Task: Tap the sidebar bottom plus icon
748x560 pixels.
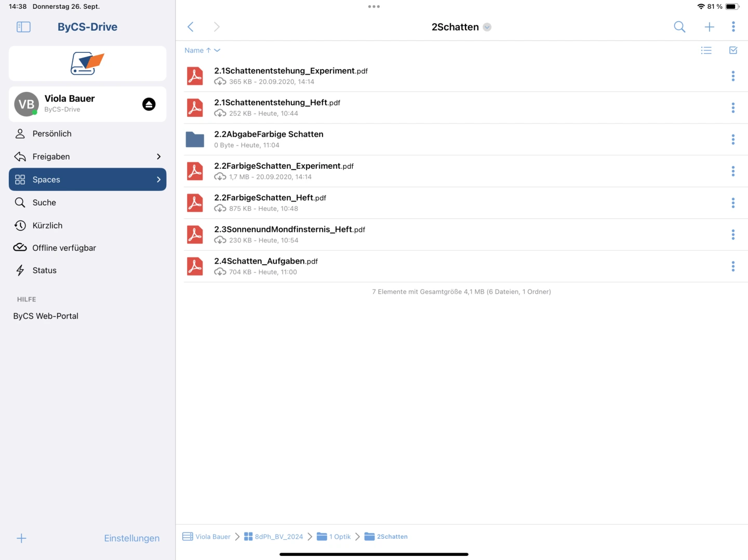Action: coord(21,538)
